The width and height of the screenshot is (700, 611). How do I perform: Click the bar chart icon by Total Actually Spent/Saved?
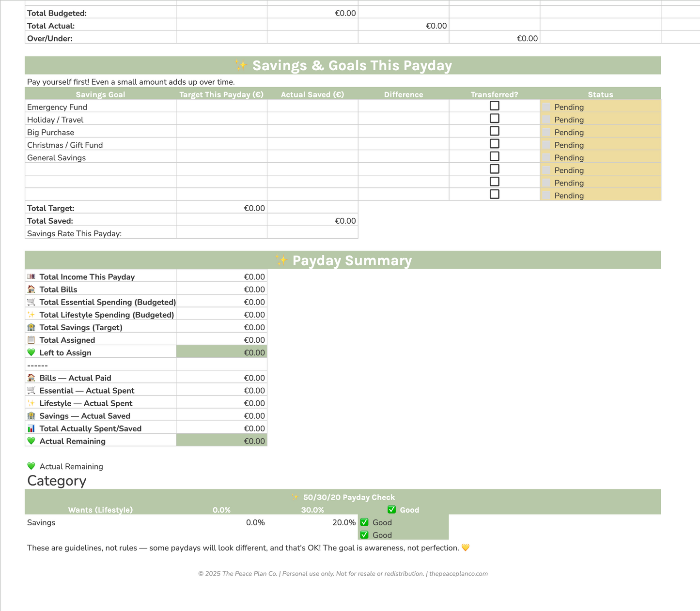31,428
